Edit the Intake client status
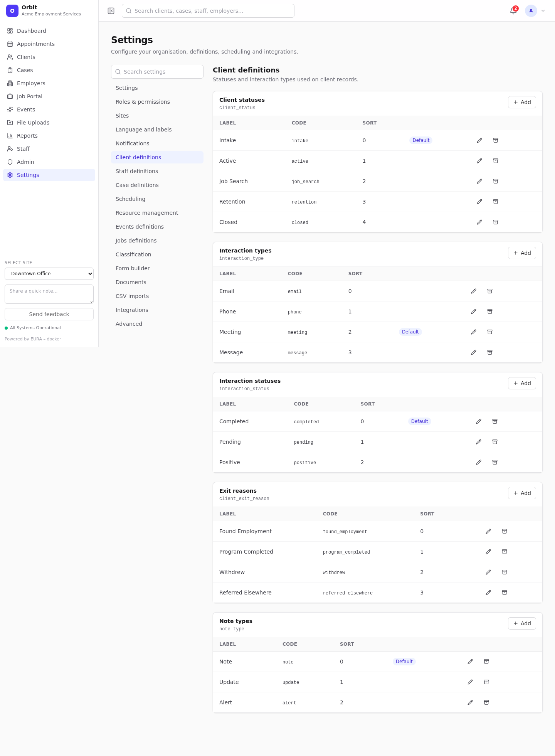The image size is (555, 756). 479,140
